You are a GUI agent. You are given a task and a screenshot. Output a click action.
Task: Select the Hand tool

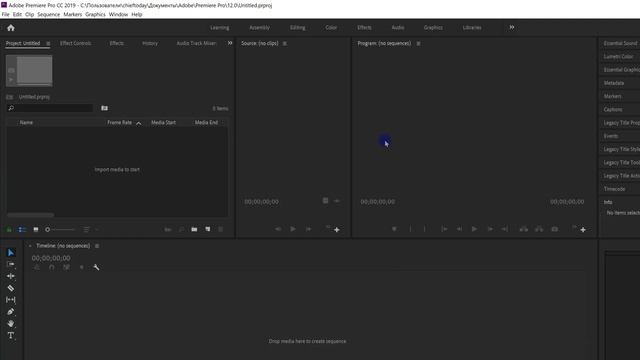[11, 324]
